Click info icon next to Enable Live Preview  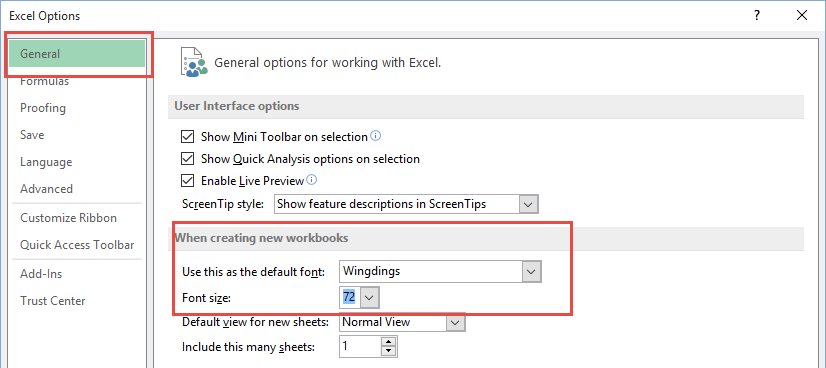pyautogui.click(x=311, y=180)
